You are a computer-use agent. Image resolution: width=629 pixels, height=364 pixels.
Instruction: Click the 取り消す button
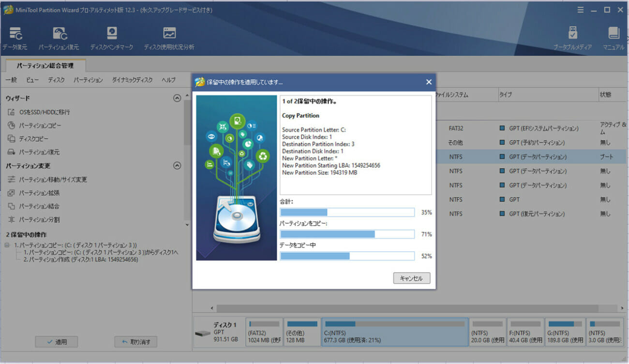coord(135,342)
